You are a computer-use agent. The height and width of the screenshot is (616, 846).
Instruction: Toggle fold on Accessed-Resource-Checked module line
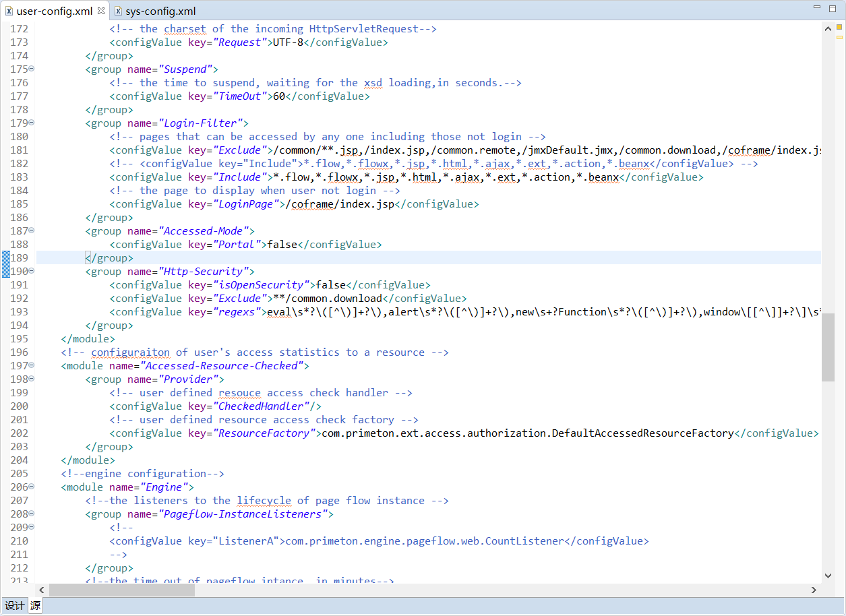(x=32, y=365)
